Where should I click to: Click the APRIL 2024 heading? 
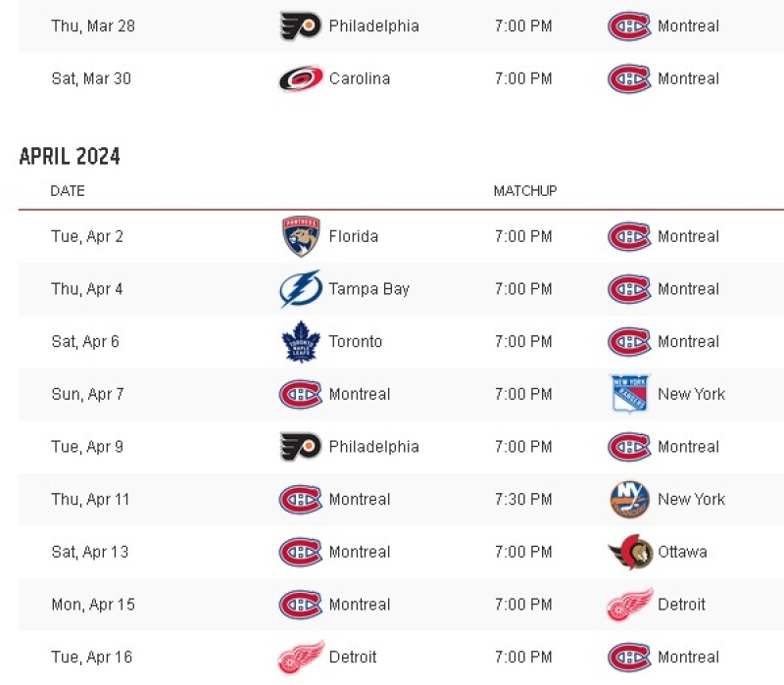point(70,156)
